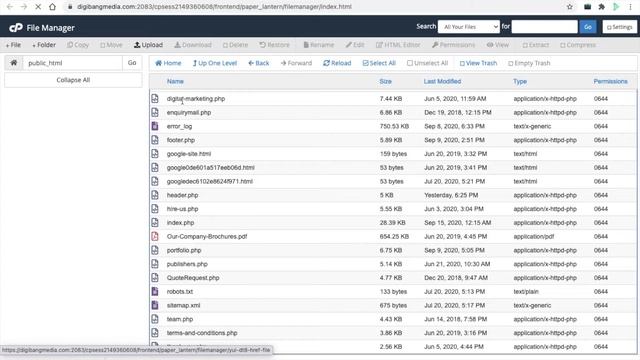Screen dimensions: 640x360
Task: Click the enquirymail.php file icon
Action: click(x=155, y=112)
